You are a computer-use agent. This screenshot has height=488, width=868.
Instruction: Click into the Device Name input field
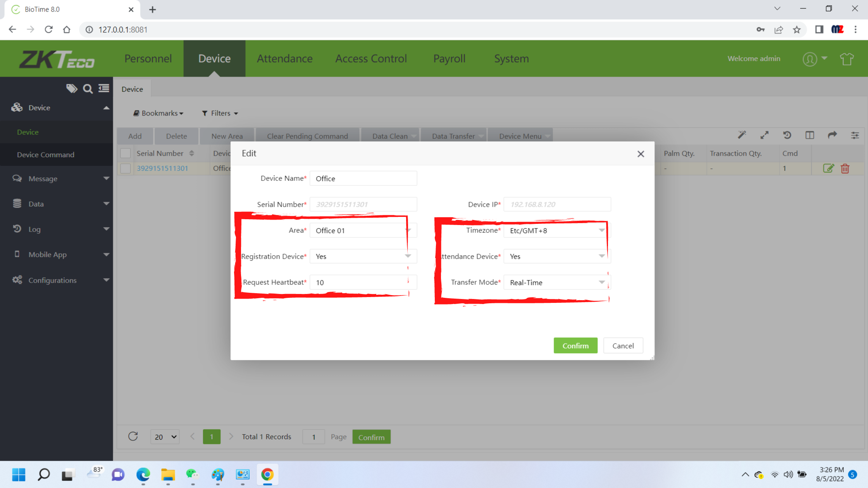363,179
